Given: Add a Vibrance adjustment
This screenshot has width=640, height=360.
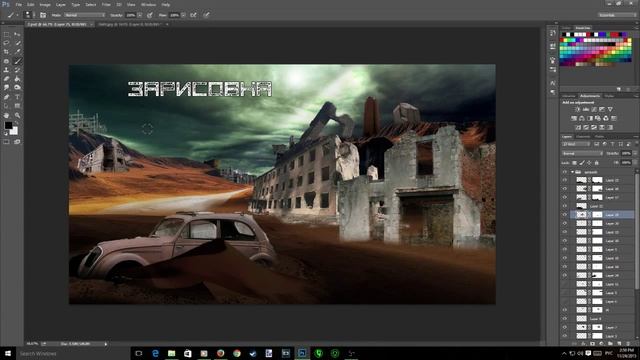Looking at the screenshot, I should [610, 109].
